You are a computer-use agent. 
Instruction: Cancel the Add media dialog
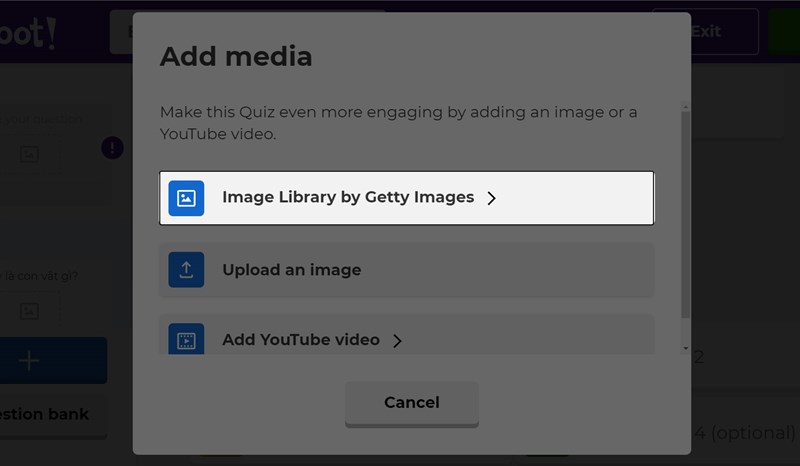412,403
